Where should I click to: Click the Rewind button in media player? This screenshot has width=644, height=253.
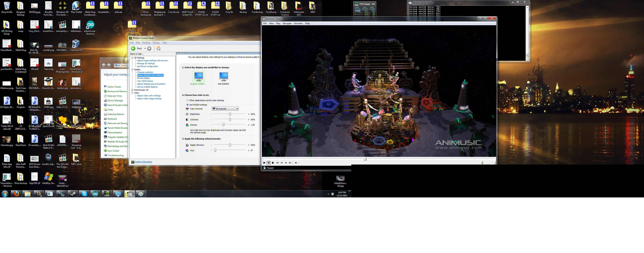click(x=282, y=163)
